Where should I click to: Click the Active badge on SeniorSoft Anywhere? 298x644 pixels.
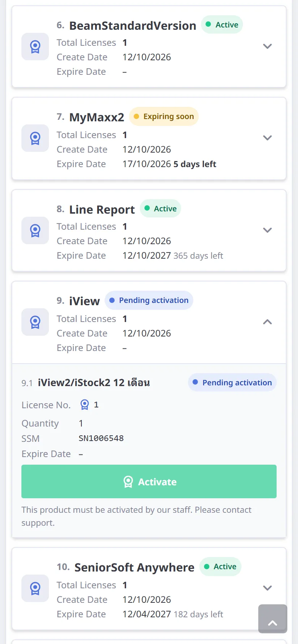tap(220, 567)
